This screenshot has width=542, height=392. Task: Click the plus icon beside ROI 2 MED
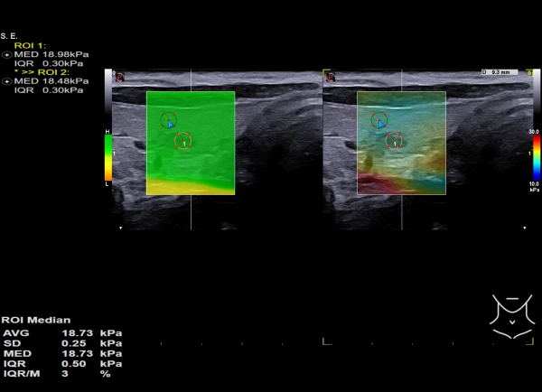point(5,81)
